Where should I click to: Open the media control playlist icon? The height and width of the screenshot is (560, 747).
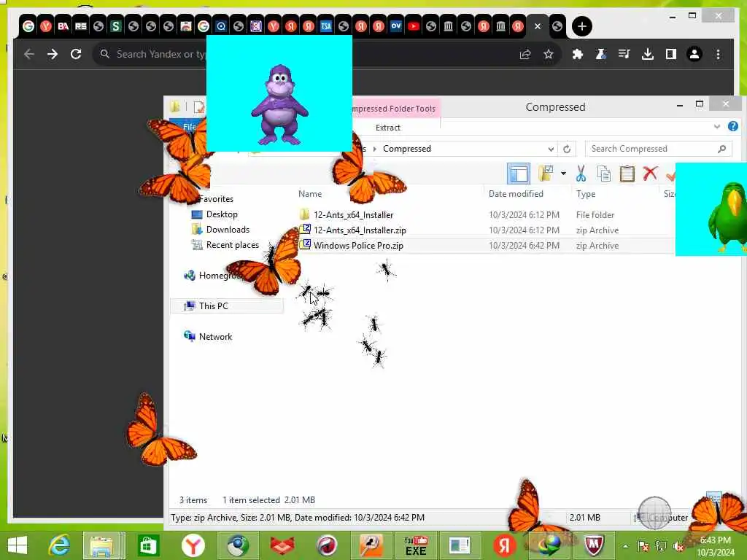[624, 54]
